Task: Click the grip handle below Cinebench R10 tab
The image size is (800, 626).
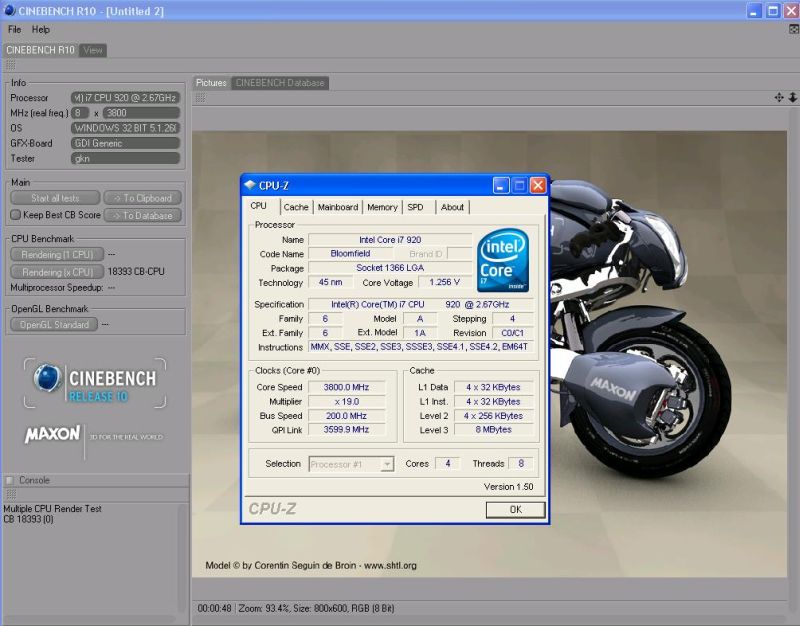Action: (x=10, y=65)
